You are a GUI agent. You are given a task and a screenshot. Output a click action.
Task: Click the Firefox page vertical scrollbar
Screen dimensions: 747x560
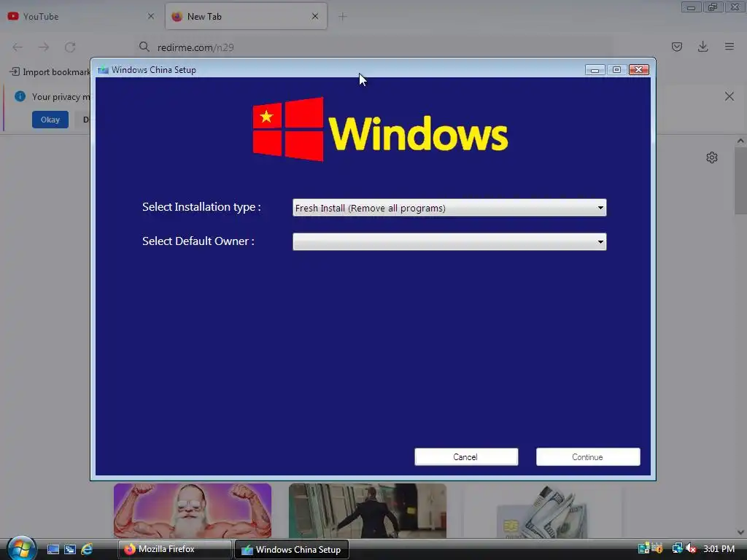click(x=740, y=181)
